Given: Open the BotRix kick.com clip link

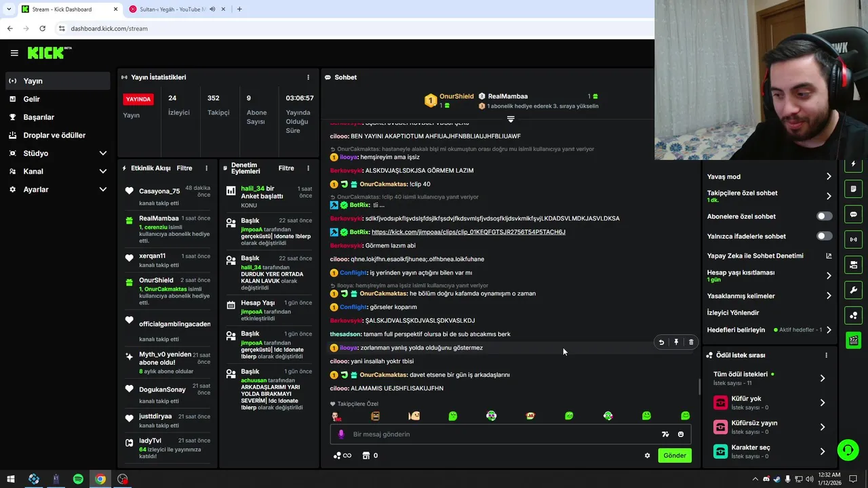Looking at the screenshot, I should click(469, 232).
